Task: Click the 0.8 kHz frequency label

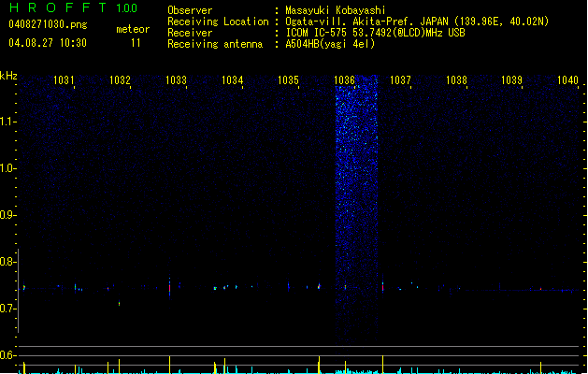Action: (7, 262)
